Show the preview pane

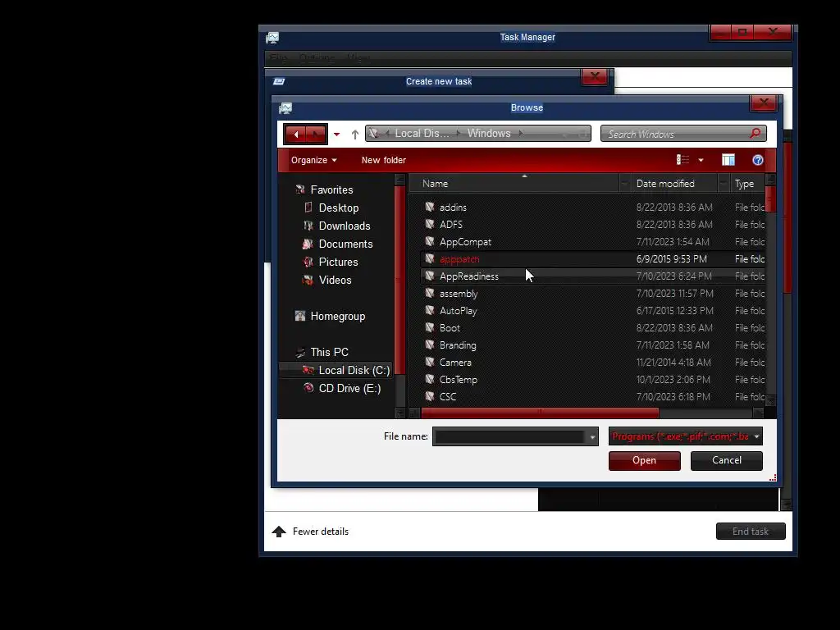tap(728, 160)
